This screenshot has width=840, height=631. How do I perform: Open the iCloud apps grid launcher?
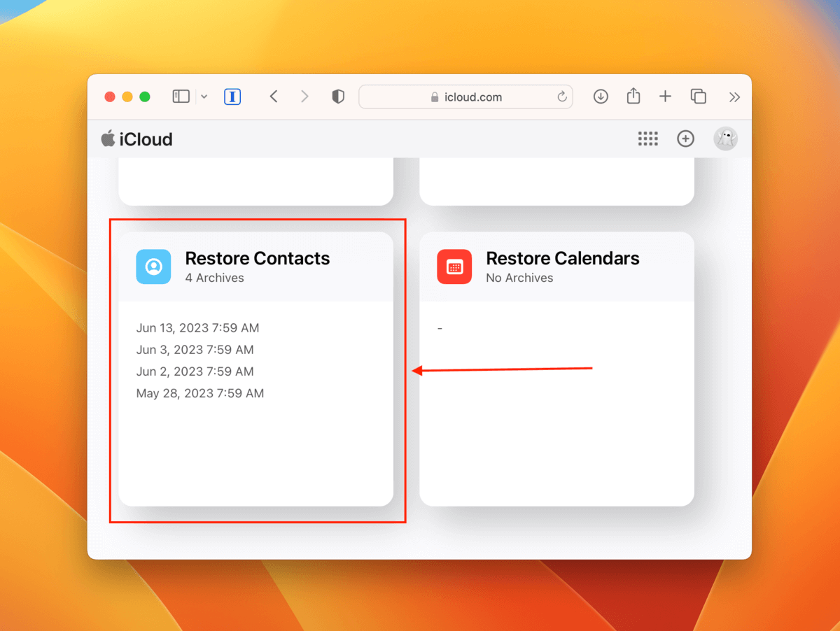click(x=648, y=139)
